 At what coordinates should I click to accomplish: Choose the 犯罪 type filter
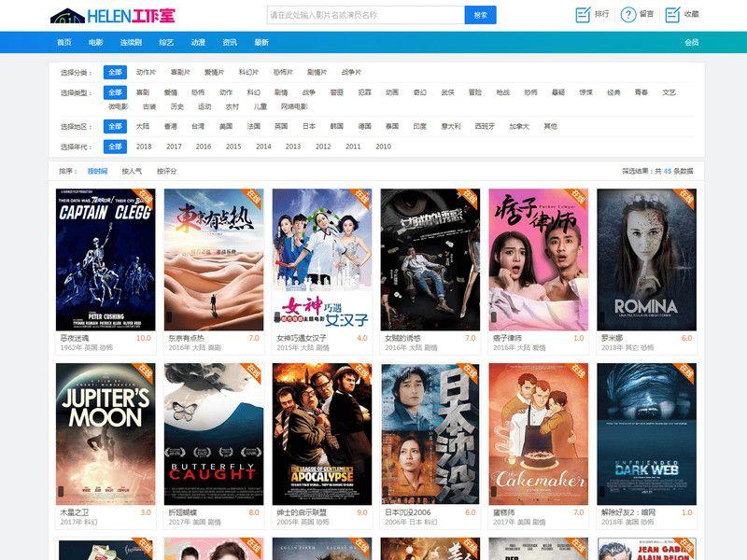click(364, 92)
